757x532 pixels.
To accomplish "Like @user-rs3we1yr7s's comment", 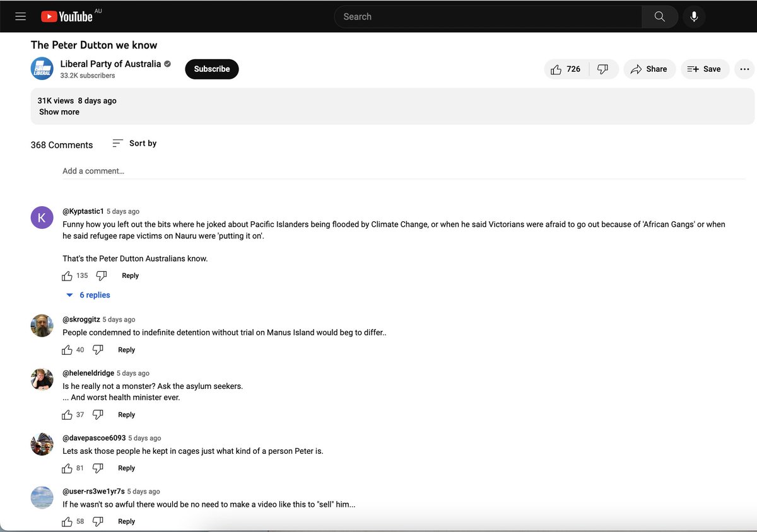I will click(x=67, y=522).
